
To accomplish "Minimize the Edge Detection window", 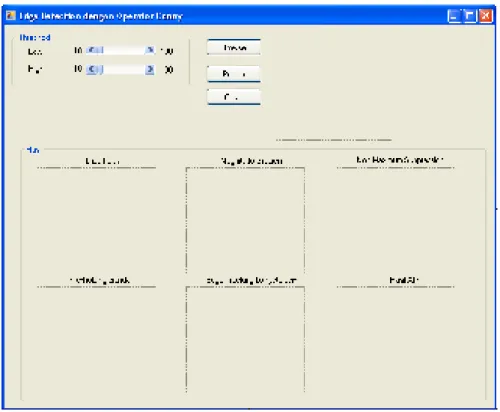I will click(454, 16).
